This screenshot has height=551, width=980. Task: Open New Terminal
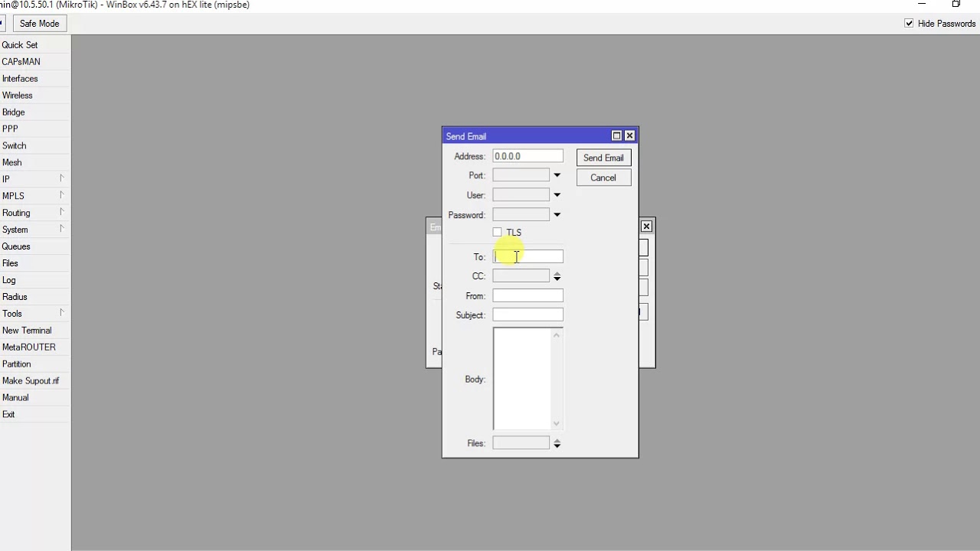pos(27,331)
